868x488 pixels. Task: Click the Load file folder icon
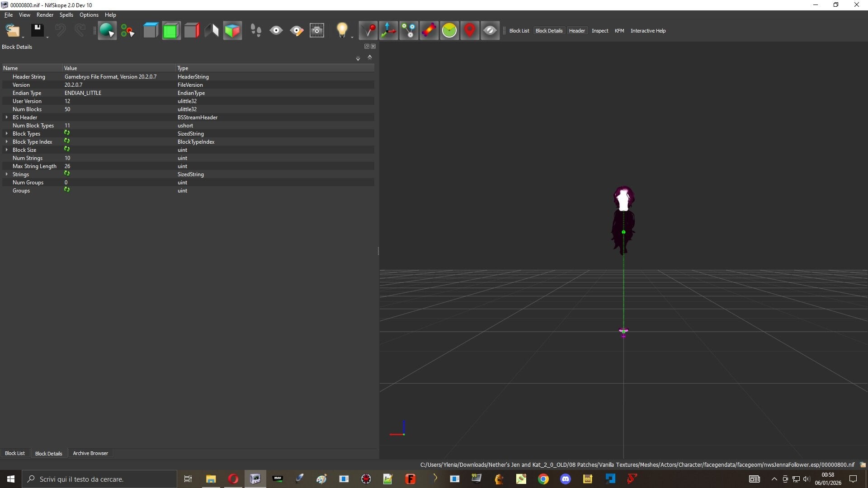13,31
